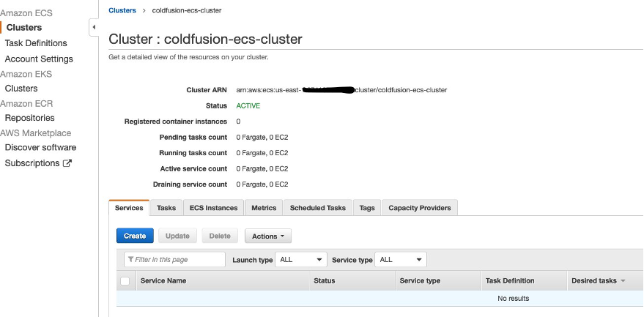
Task: Click the filter funnel icon
Action: point(130,260)
